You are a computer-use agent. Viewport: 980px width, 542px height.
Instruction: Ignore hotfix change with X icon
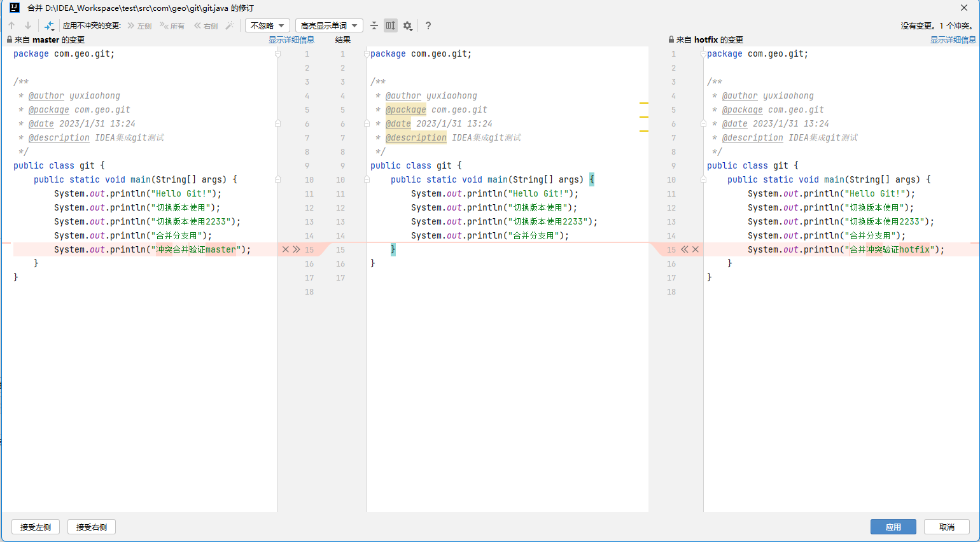(696, 249)
